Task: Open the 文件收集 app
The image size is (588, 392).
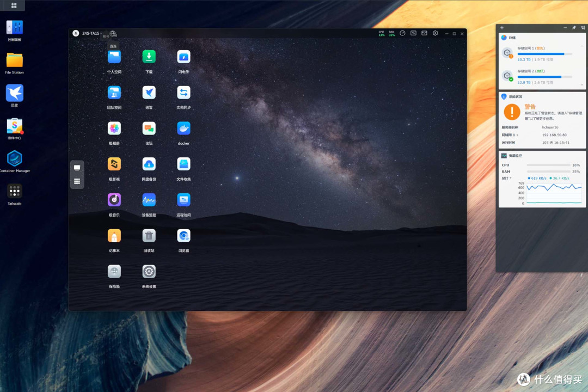Action: [183, 164]
